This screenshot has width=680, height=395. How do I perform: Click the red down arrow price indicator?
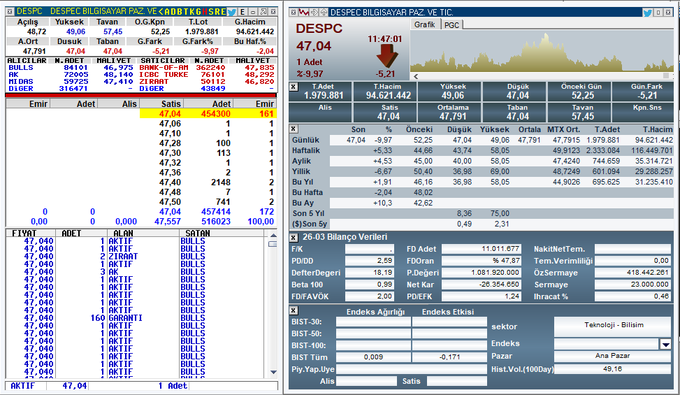pyautogui.click(x=387, y=56)
